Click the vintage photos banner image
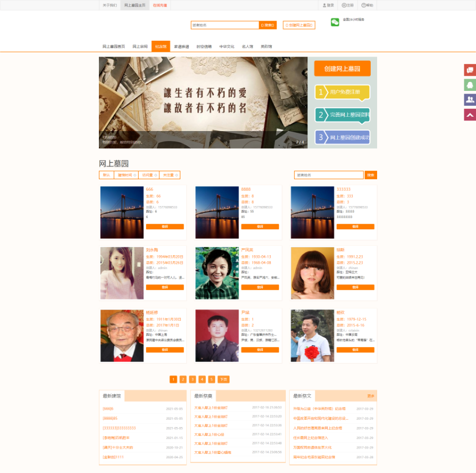The width and height of the screenshot is (476, 473). 203,103
